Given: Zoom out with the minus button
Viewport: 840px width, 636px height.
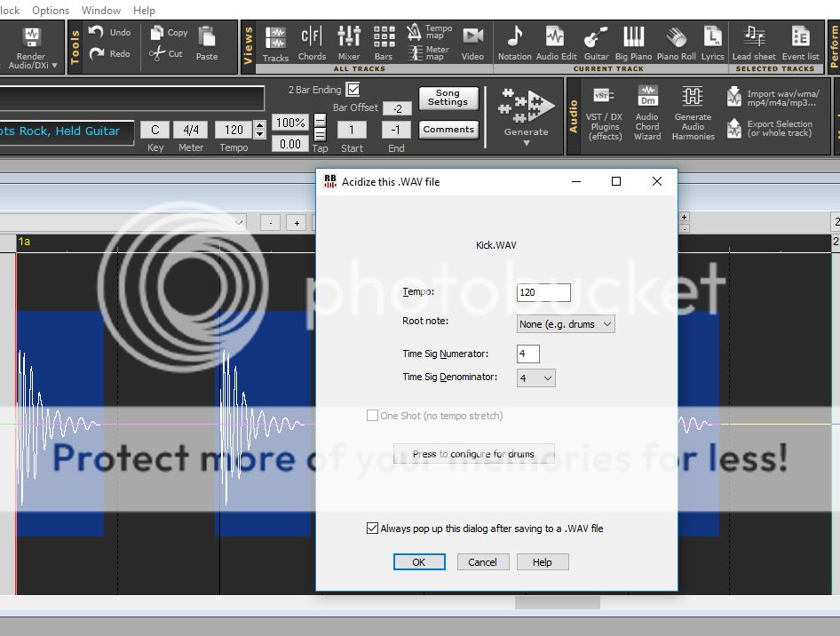Looking at the screenshot, I should (271, 223).
